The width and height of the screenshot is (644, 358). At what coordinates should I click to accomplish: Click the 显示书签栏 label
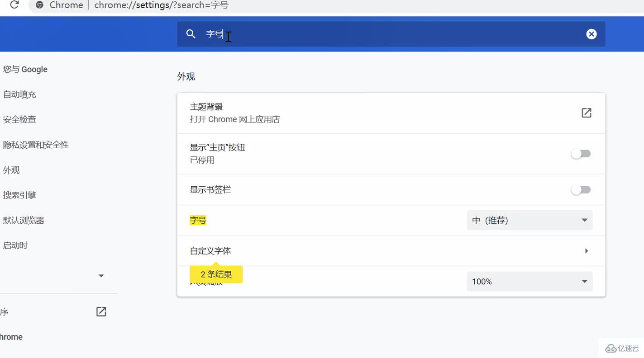pyautogui.click(x=210, y=190)
